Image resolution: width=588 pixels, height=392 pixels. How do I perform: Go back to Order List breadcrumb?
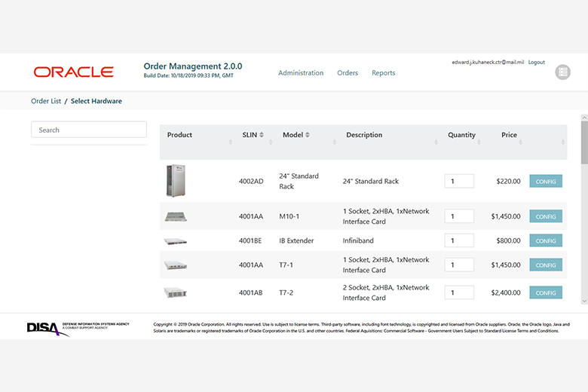coord(46,101)
